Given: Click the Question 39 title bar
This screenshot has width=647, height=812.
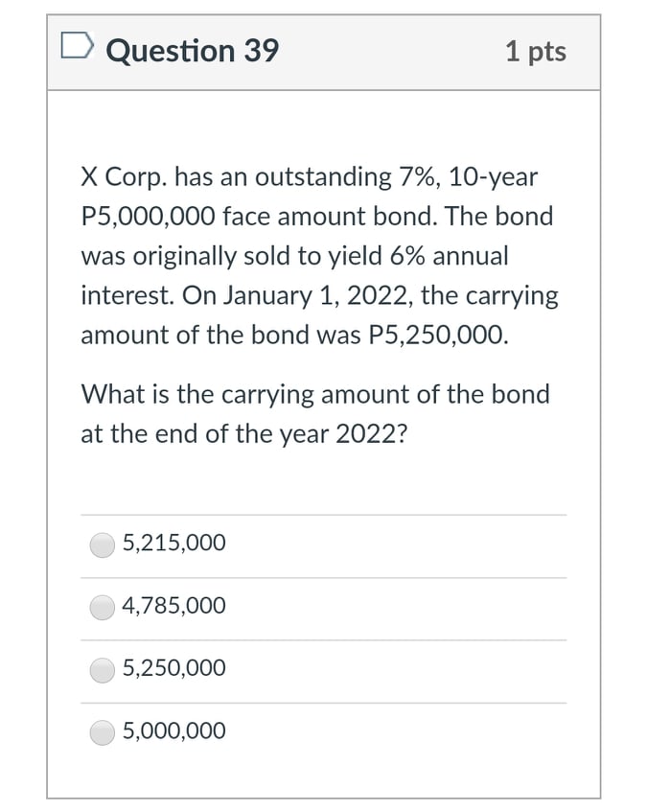Looking at the screenshot, I should 323,50.
